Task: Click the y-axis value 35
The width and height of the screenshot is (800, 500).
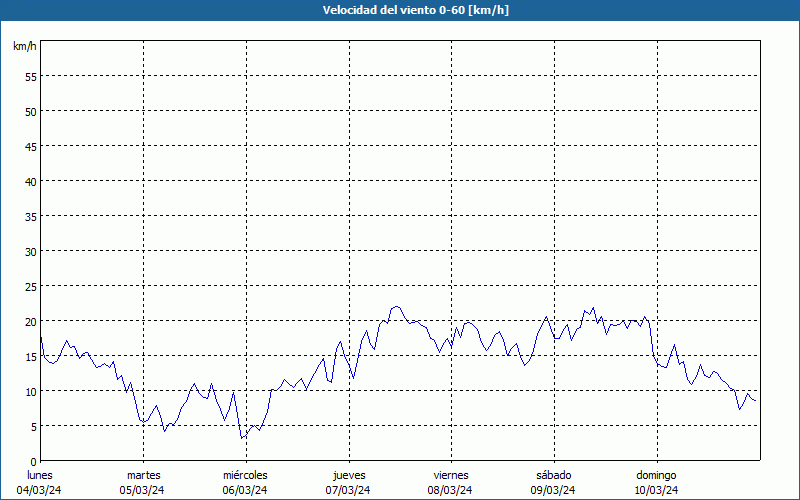Action: point(31,216)
